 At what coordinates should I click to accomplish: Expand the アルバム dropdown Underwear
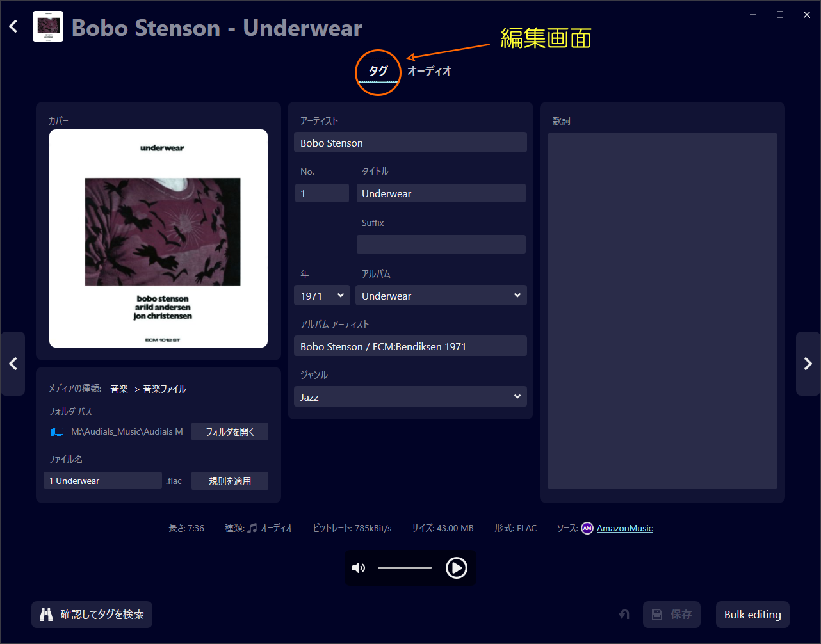(441, 296)
